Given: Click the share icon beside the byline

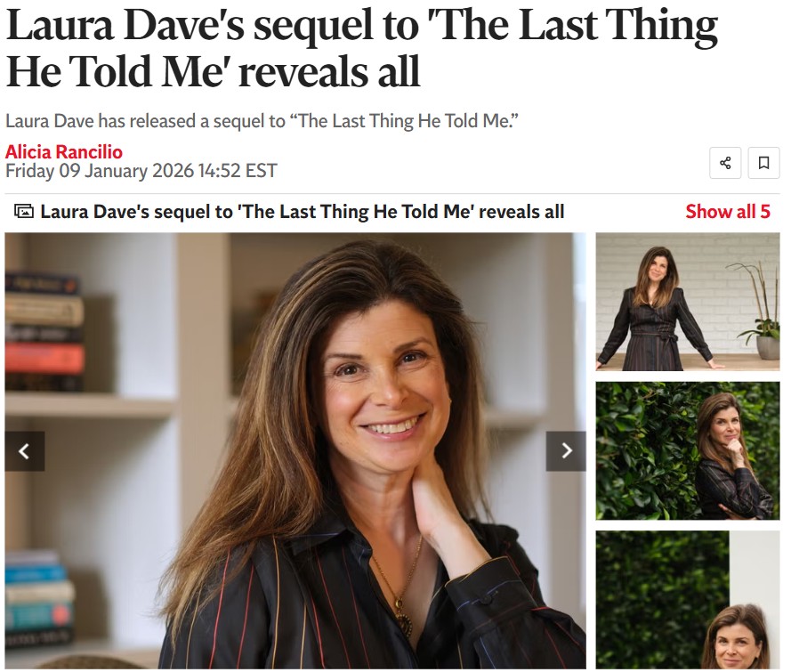Looking at the screenshot, I should point(725,163).
